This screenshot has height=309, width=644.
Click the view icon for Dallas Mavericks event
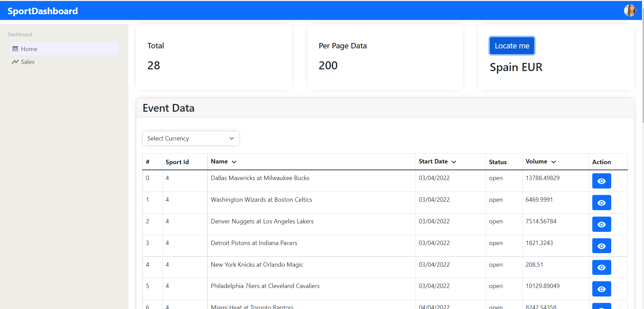click(601, 181)
